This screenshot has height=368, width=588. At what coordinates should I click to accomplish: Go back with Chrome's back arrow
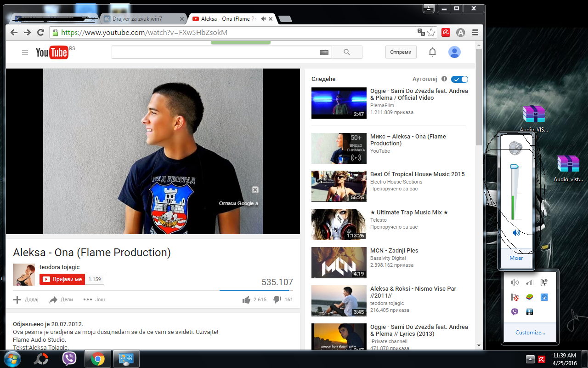(14, 33)
